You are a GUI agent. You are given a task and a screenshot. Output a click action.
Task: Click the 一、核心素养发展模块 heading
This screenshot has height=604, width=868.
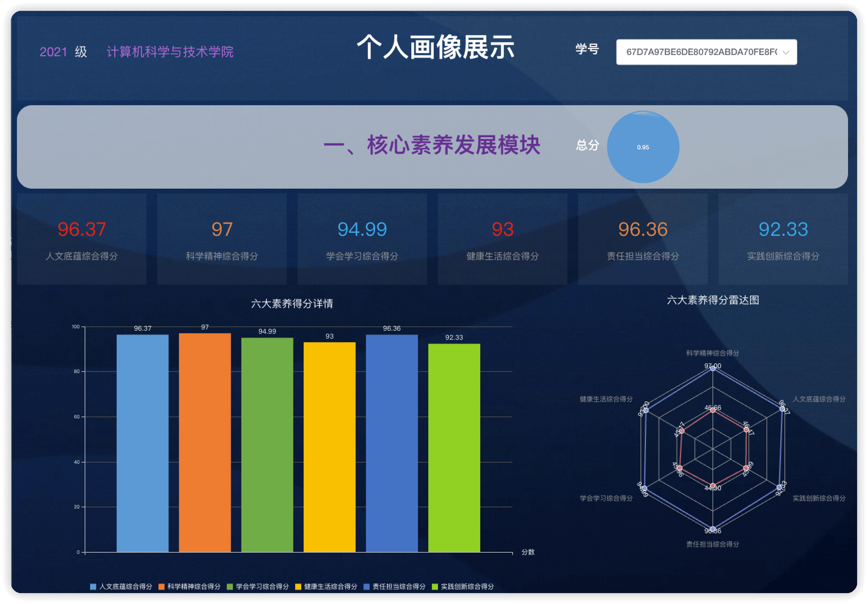(432, 145)
